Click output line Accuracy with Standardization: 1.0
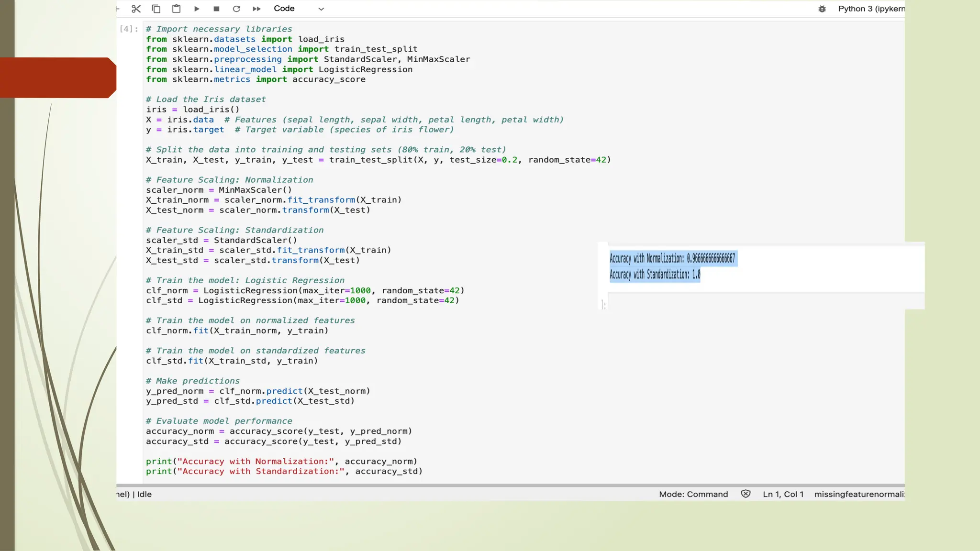The width and height of the screenshot is (980, 551). pyautogui.click(x=655, y=275)
